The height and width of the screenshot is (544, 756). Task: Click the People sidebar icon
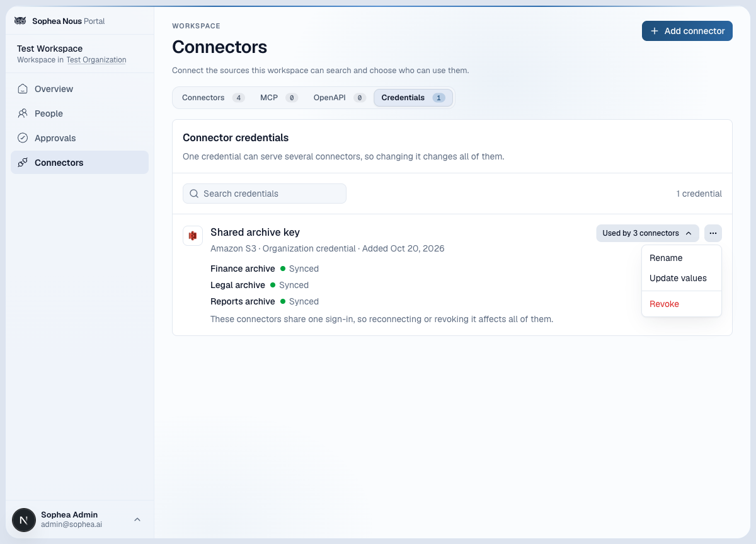pos(23,113)
